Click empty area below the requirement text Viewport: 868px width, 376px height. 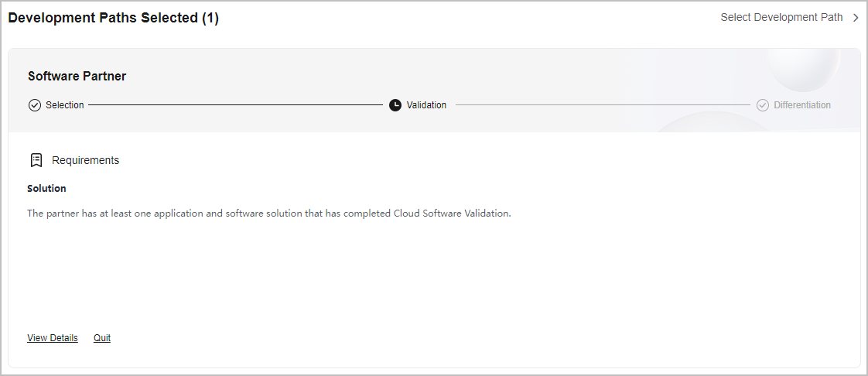pyautogui.click(x=434, y=272)
